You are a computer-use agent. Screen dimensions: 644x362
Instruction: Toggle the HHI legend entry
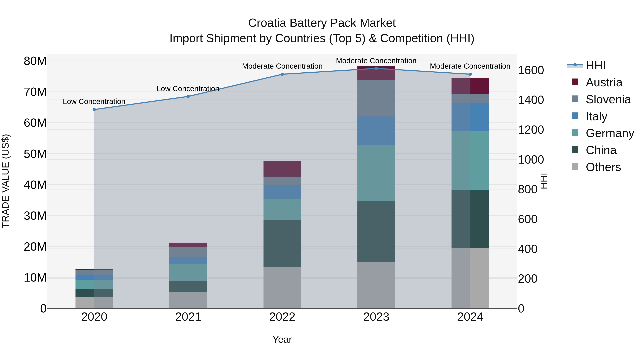(586, 65)
